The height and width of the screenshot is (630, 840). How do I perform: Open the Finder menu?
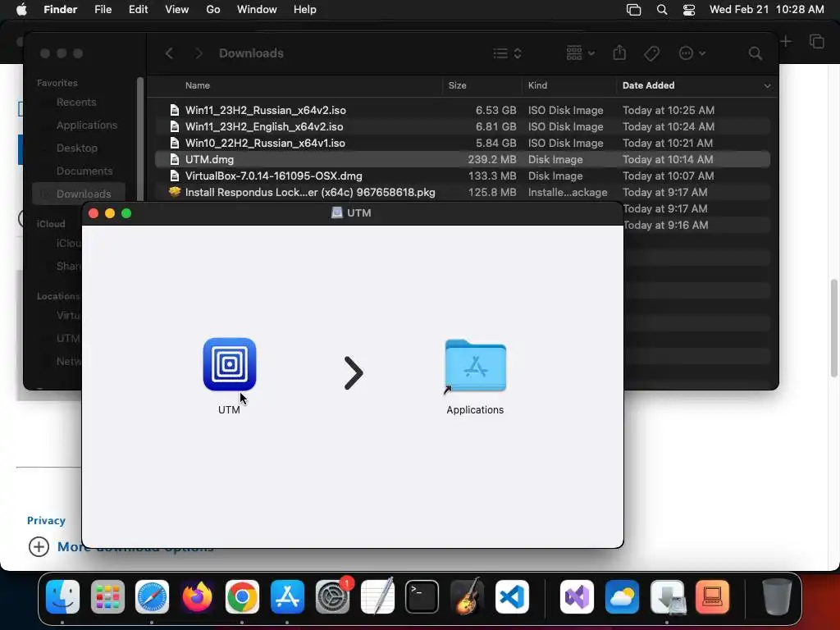click(x=60, y=10)
